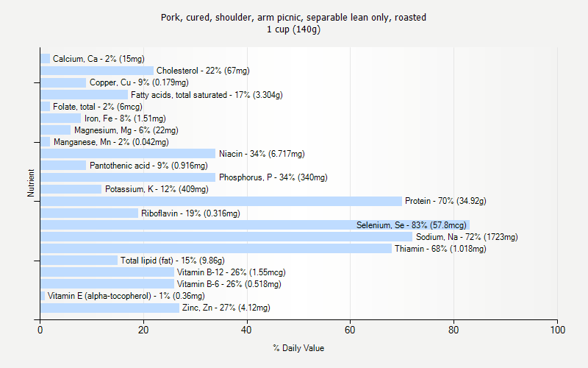The image size is (588, 368).
Task: Click the Vitamin B-12 26% bar
Action: click(x=107, y=272)
